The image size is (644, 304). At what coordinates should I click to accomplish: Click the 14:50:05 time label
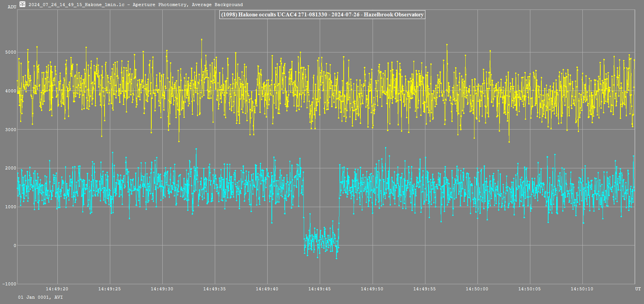pyautogui.click(x=530, y=289)
